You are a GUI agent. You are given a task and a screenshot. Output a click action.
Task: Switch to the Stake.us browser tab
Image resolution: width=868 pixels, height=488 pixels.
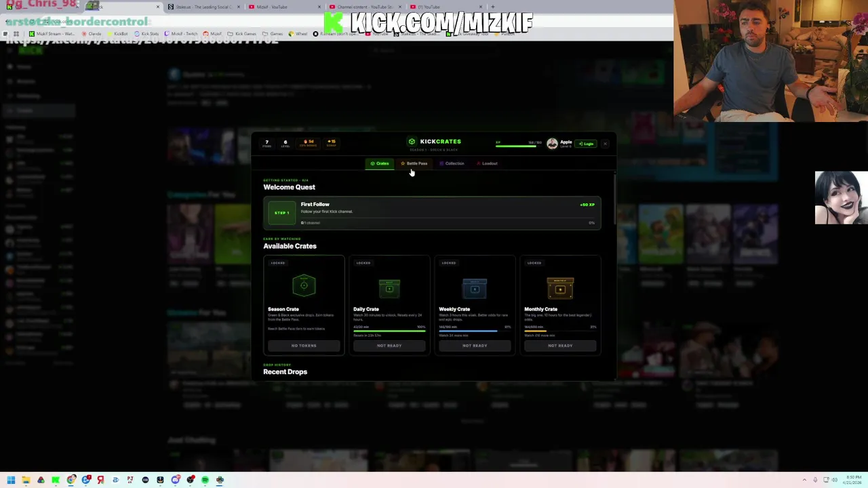coord(203,7)
